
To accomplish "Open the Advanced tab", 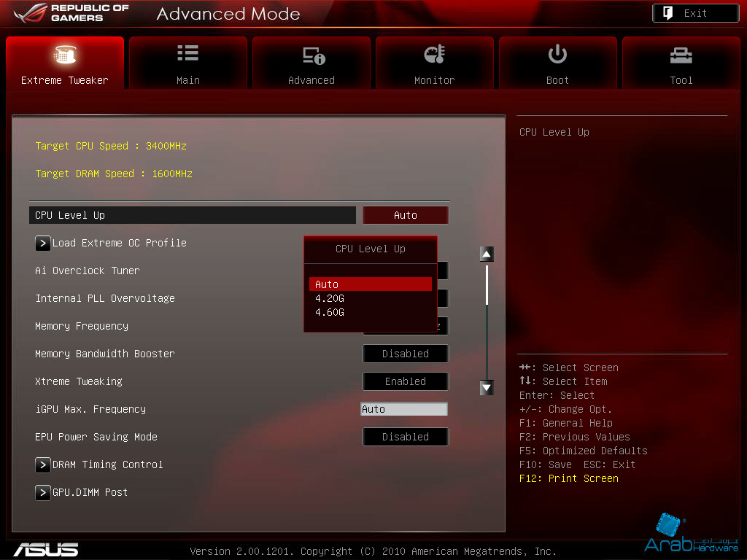I will click(311, 63).
